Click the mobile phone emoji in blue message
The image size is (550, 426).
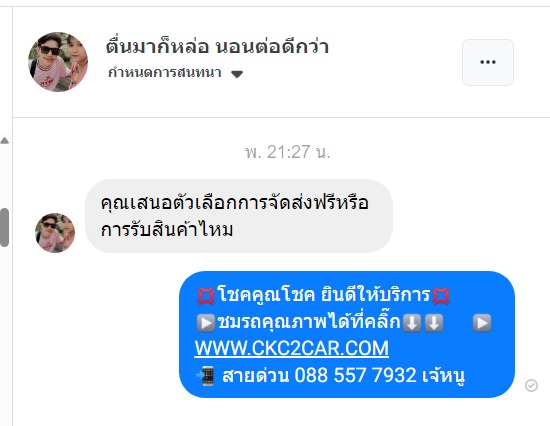pyautogui.click(x=206, y=376)
